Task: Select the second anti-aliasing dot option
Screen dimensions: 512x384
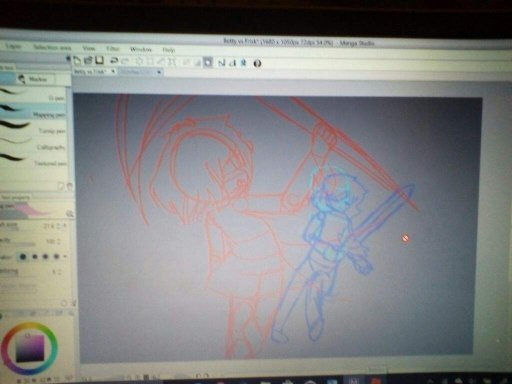Action: [x=35, y=257]
